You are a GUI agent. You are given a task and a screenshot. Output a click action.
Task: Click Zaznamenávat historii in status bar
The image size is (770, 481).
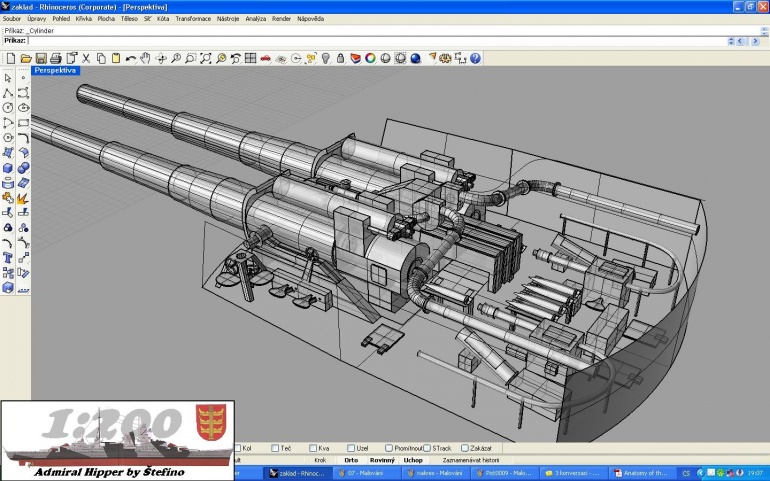470,460
